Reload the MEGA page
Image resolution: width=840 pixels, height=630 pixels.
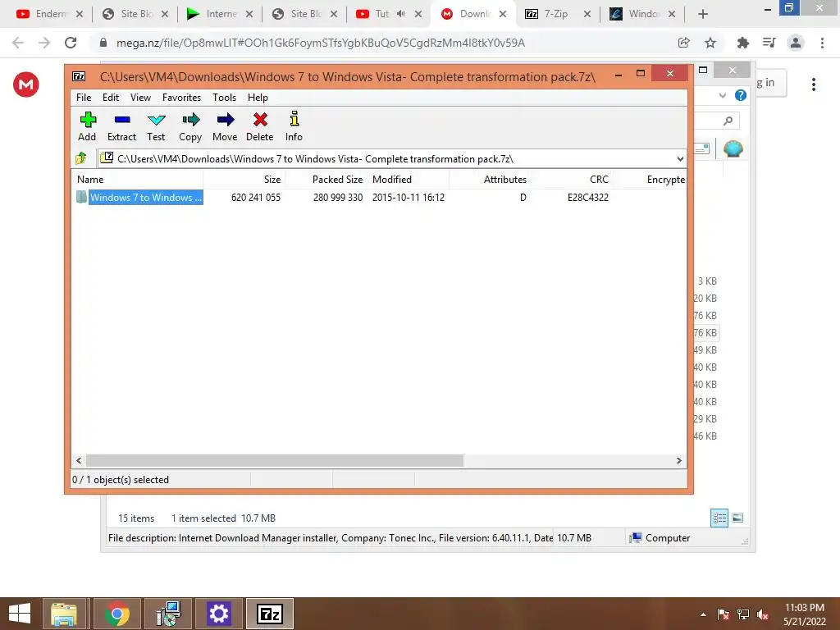tap(71, 43)
